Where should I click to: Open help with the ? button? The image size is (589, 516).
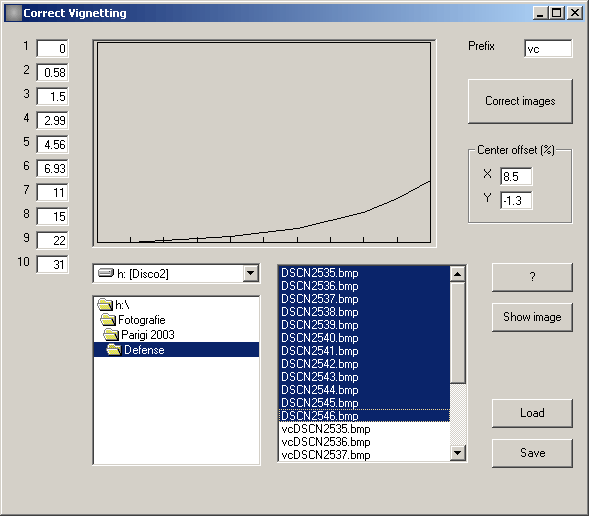click(x=532, y=277)
